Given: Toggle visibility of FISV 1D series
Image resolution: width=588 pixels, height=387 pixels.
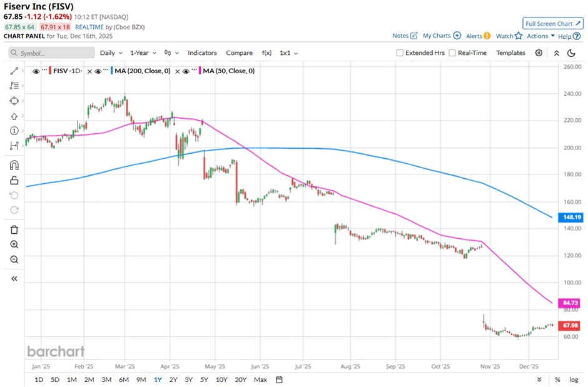Looking at the screenshot, I should pyautogui.click(x=36, y=71).
